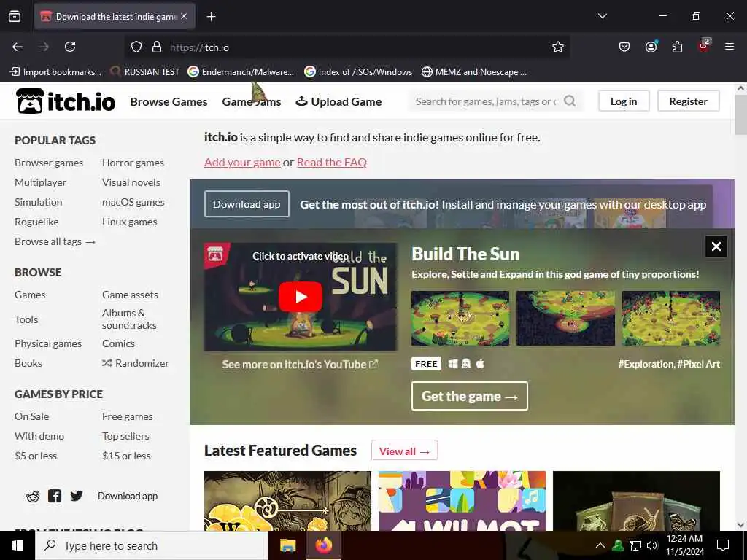
Task: Open the #Pixel Art tag
Action: point(698,364)
